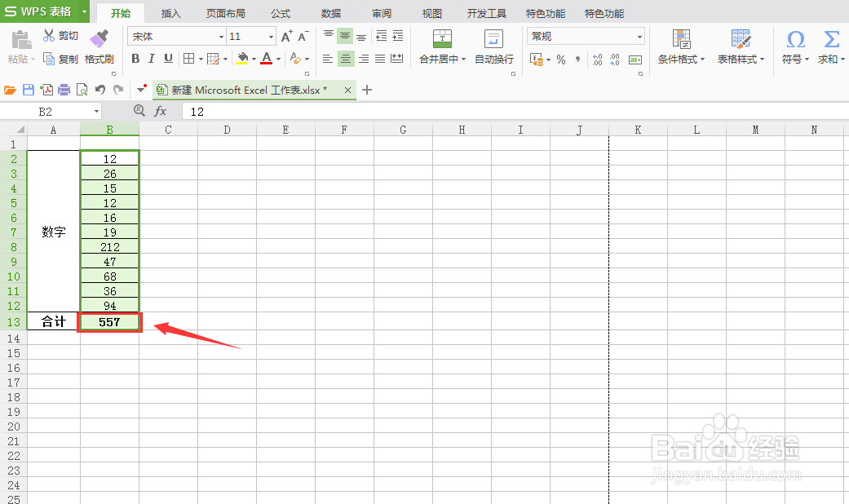Click the fx insert function button
Image resolution: width=849 pixels, height=504 pixels.
(161, 111)
